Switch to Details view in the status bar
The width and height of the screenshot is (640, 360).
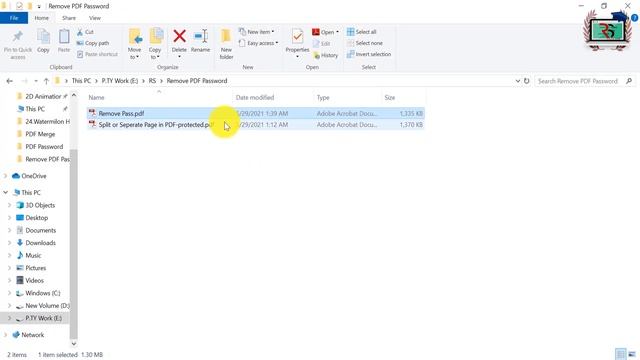tap(620, 354)
